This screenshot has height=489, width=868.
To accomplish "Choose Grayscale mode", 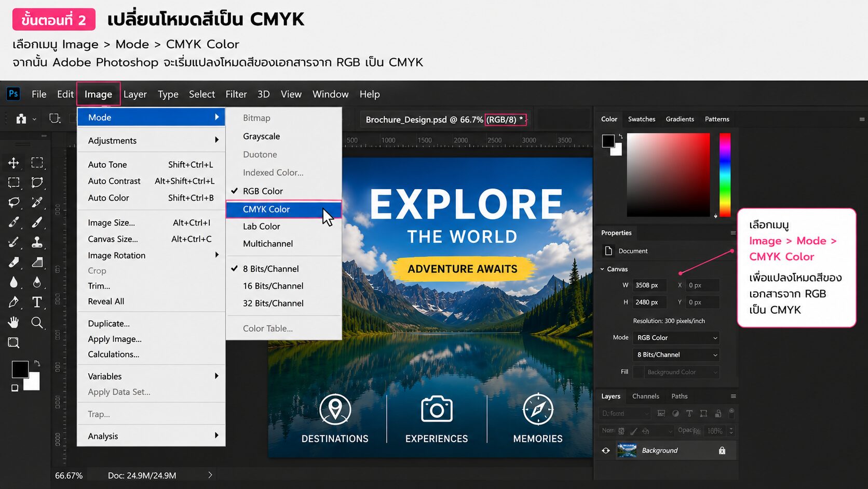I will coord(284,136).
